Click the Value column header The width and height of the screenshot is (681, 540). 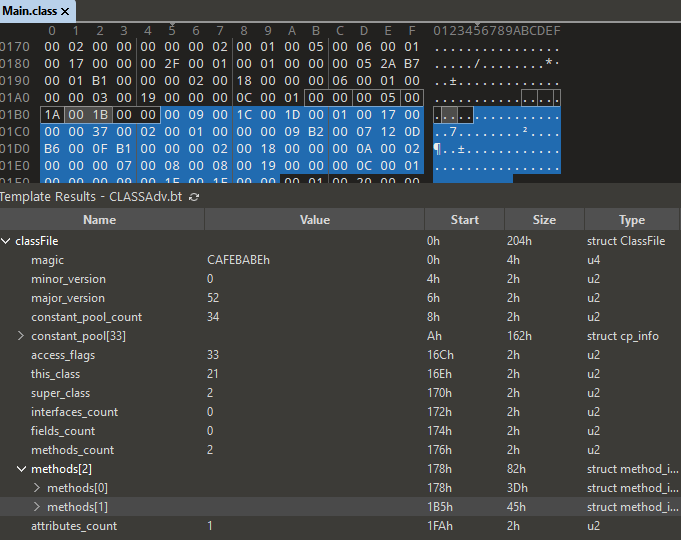(x=314, y=220)
